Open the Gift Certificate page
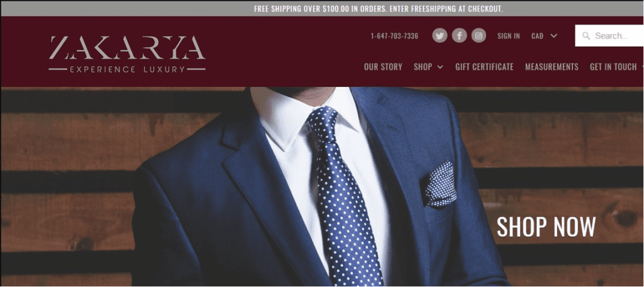Image resolution: width=644 pixels, height=287 pixels. [x=484, y=67]
